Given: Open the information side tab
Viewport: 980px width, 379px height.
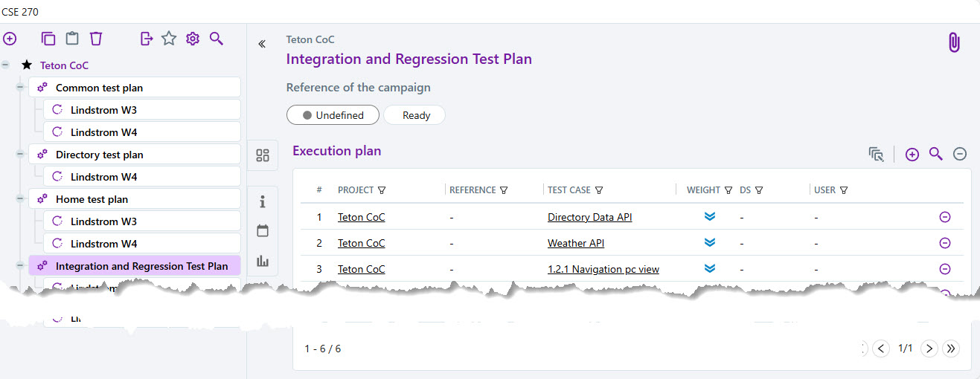Looking at the screenshot, I should (x=262, y=201).
